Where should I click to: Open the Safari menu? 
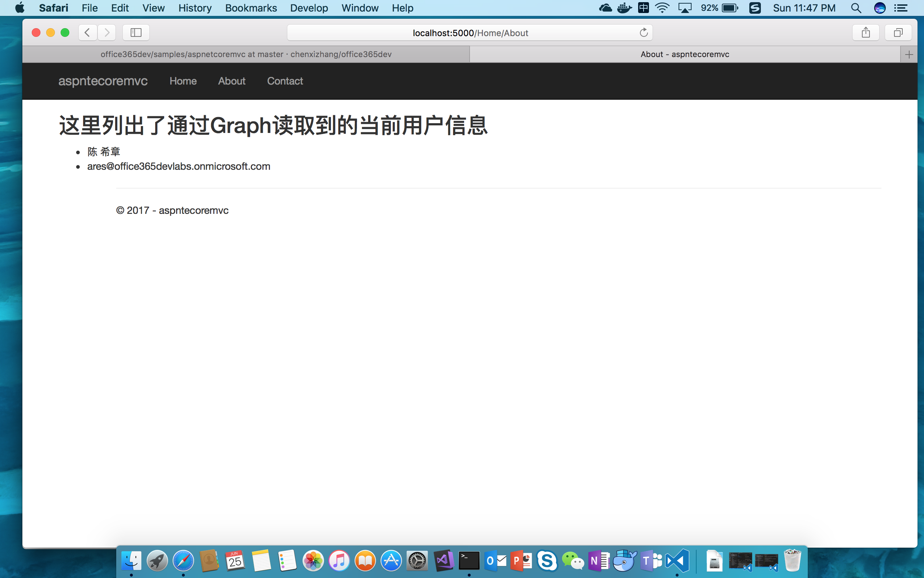point(53,8)
